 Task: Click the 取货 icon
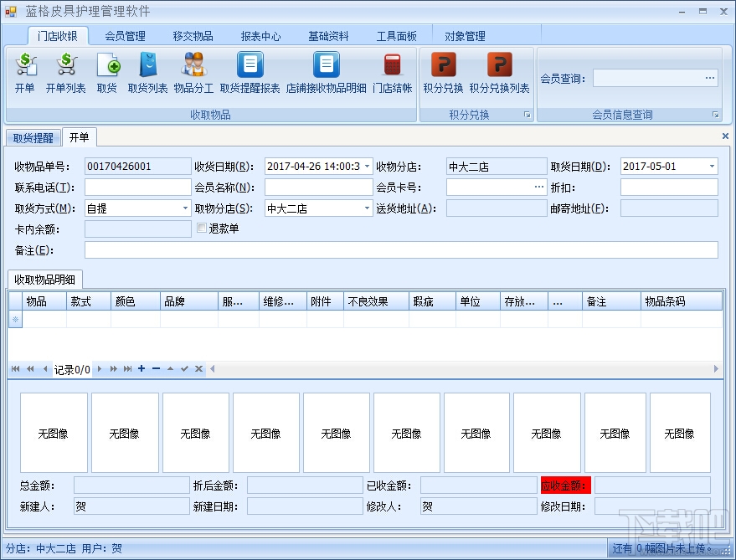tap(107, 72)
